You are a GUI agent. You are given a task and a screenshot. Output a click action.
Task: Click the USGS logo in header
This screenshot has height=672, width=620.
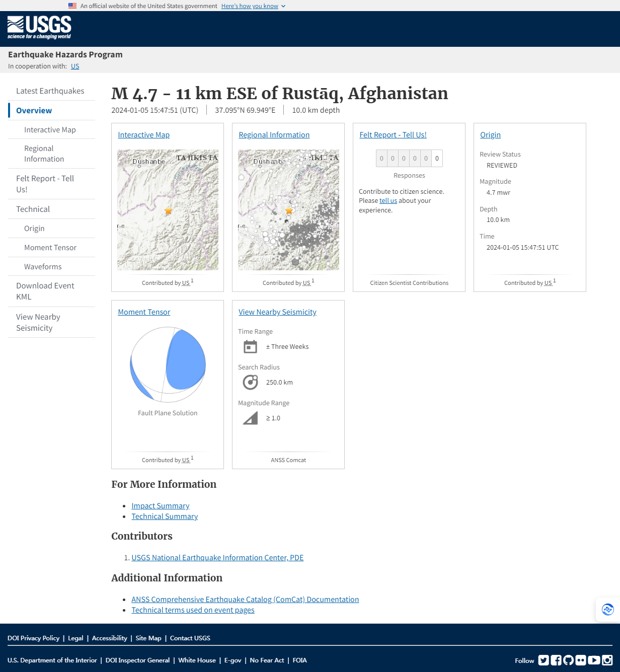39,28
